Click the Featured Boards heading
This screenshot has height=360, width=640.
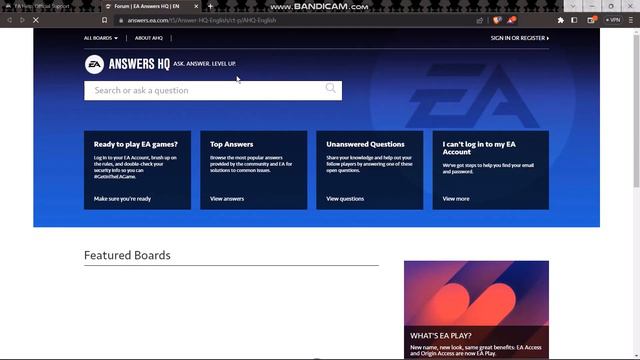[x=127, y=255]
